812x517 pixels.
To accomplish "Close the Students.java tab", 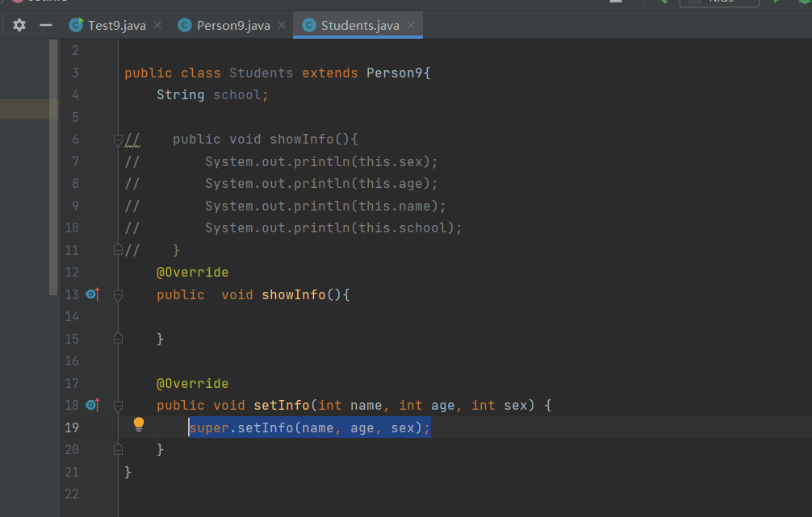I will pyautogui.click(x=411, y=25).
